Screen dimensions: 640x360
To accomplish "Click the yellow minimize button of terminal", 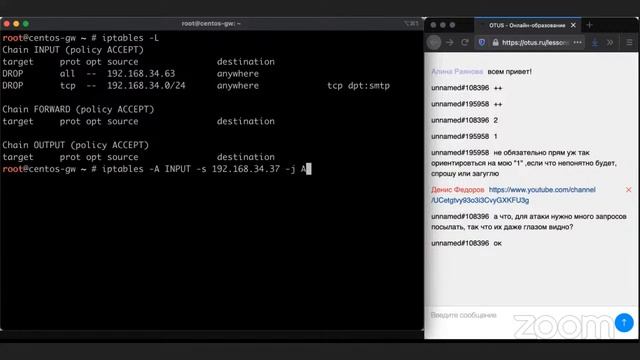I will point(16,24).
